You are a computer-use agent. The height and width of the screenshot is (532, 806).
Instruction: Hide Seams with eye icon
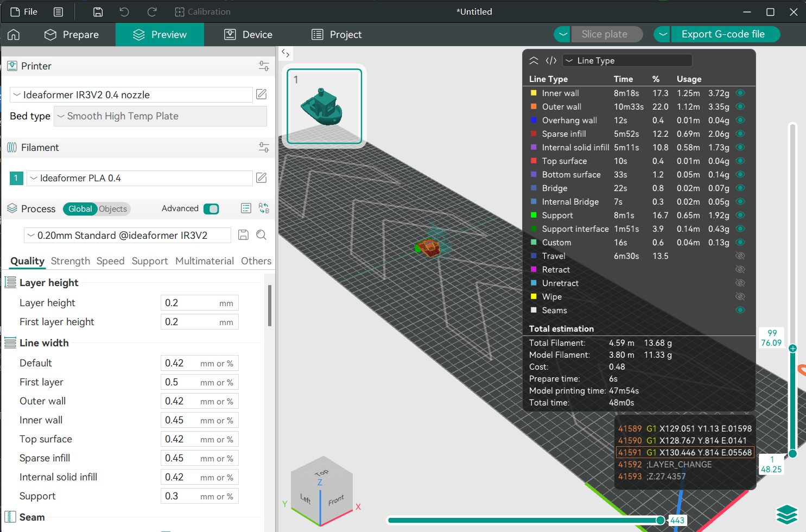click(740, 310)
